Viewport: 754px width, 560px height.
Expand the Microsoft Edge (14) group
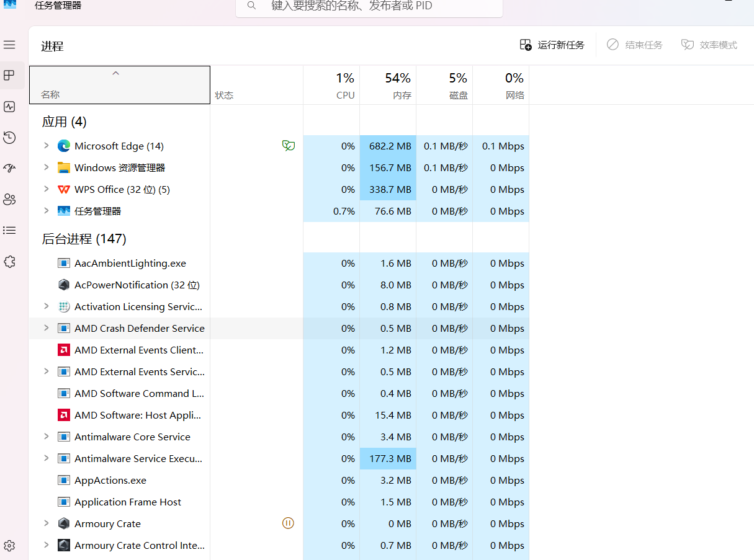46,146
